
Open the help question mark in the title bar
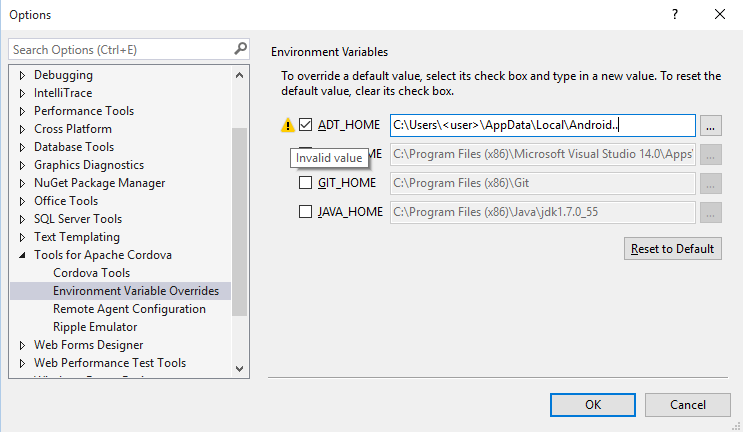675,14
